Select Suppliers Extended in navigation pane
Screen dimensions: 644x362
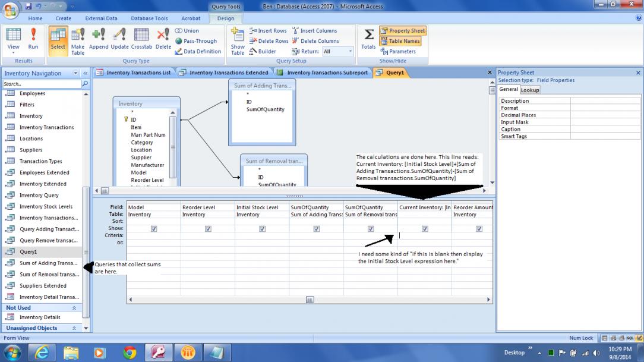43,286
